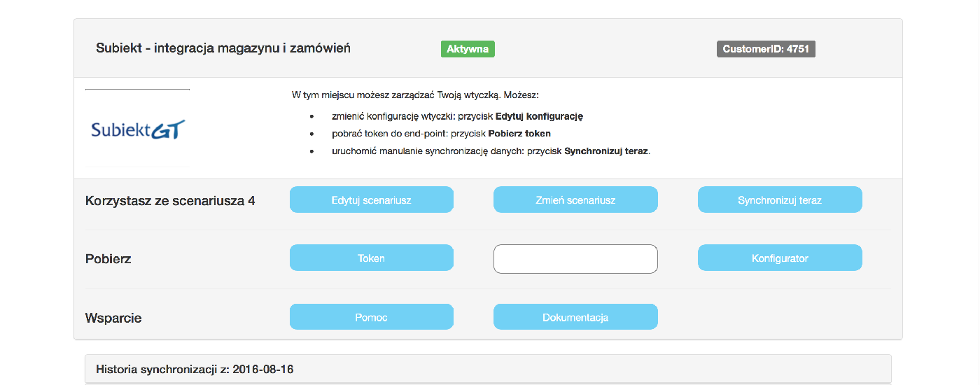The width and height of the screenshot is (980, 385).
Task: Open the Konfigurator button
Action: [780, 258]
